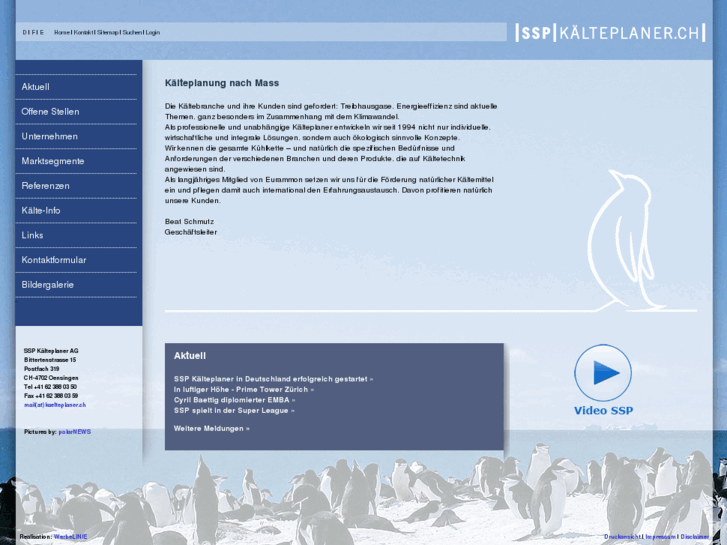Switch language to E (English)
The height and width of the screenshot is (545, 727).
(42, 32)
